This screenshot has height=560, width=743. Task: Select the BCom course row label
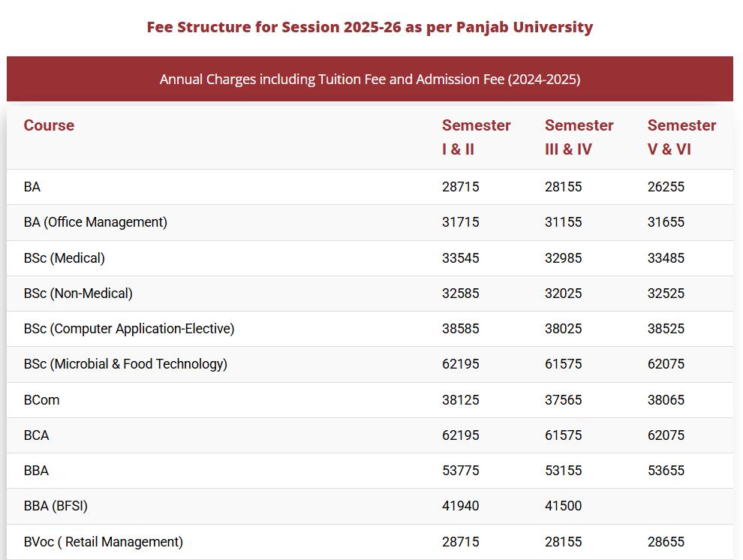point(41,400)
